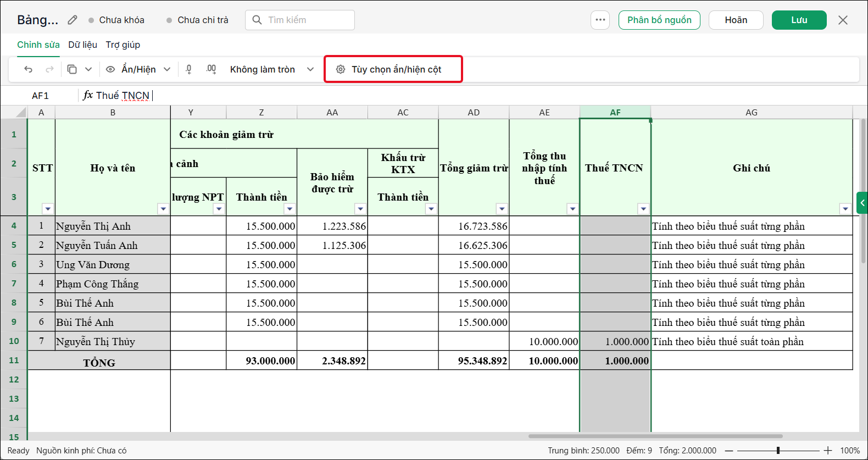868x460 pixels.
Task: Click the cell Ung Văn Dương
Action: pos(113,264)
